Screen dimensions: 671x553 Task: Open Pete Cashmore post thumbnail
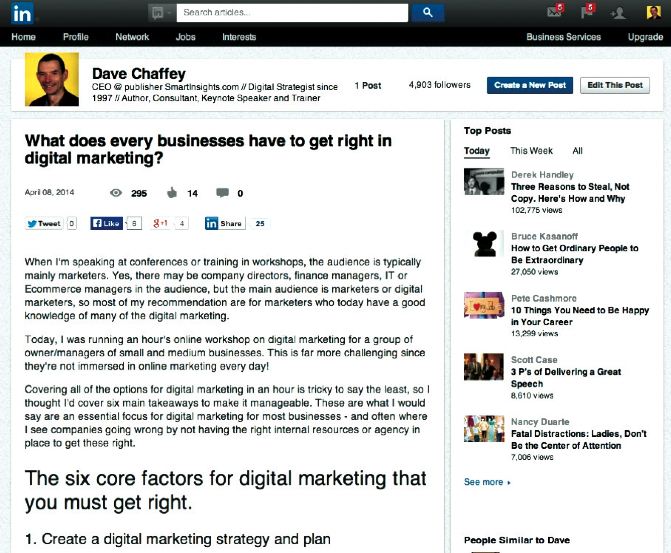point(484,305)
